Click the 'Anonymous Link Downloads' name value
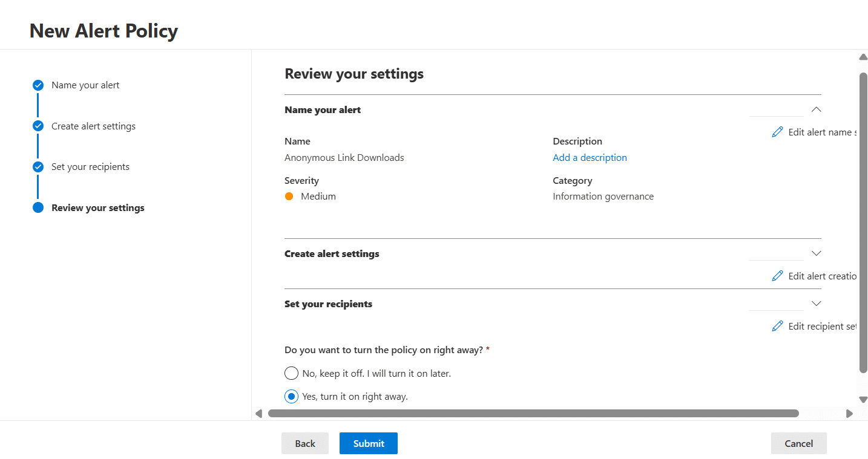The width and height of the screenshot is (868, 459). tap(344, 158)
